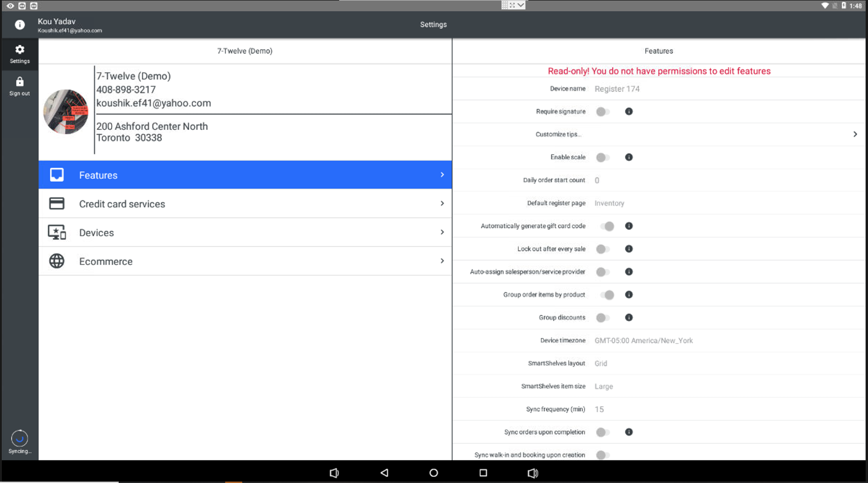
Task: Click the koushik.ef41@yahoo.com store email
Action: [154, 103]
